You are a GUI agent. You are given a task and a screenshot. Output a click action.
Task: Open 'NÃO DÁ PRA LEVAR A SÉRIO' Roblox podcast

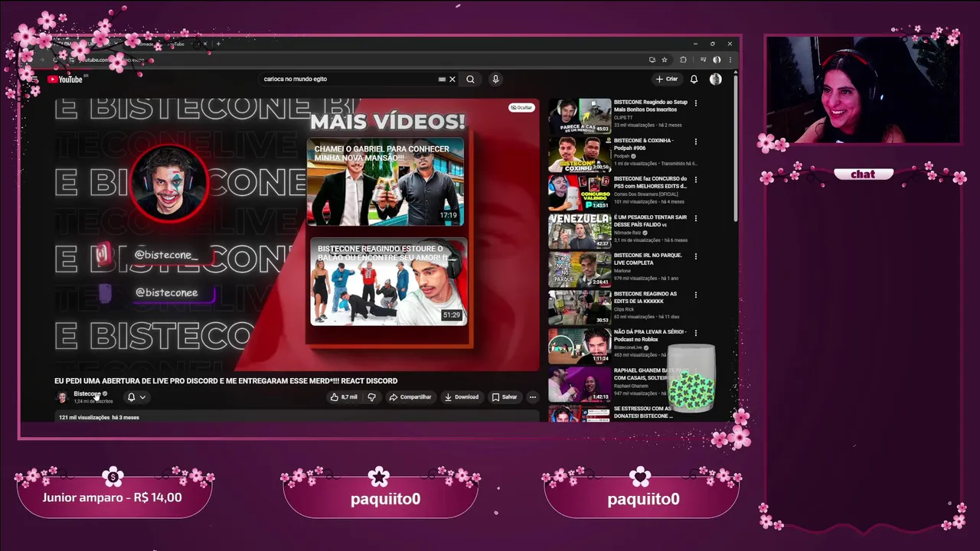coord(649,335)
